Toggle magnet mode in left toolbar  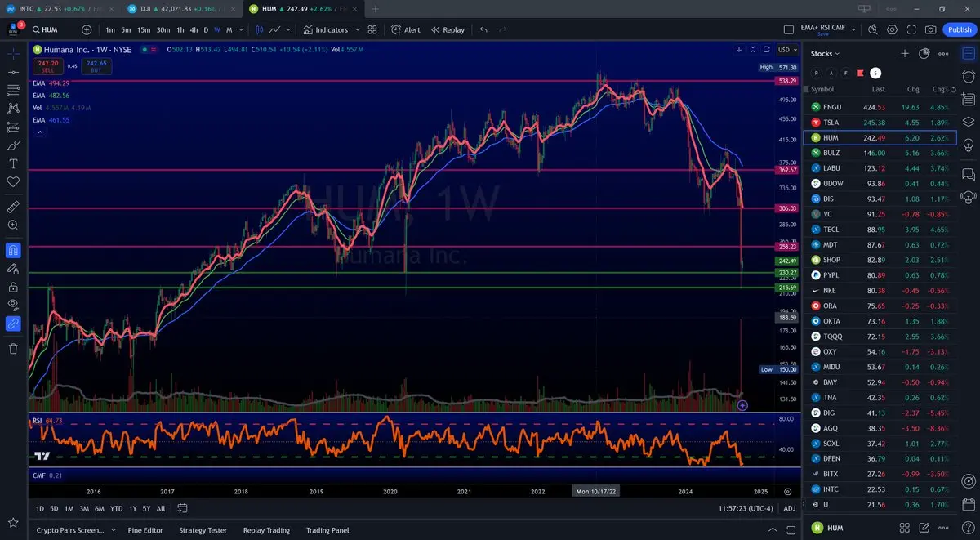13,250
